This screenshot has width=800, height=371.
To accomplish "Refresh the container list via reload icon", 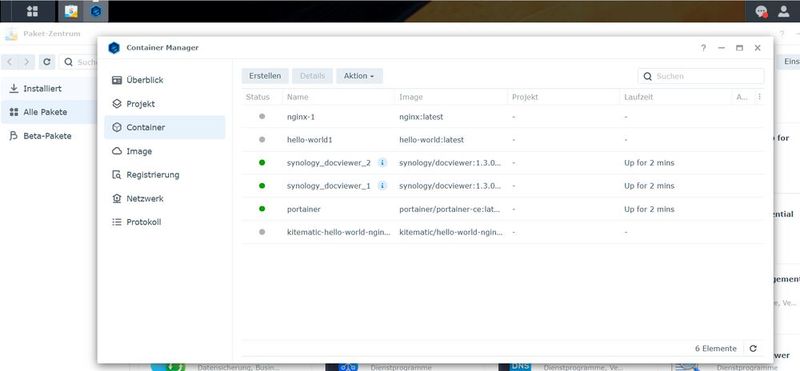I will (x=753, y=349).
